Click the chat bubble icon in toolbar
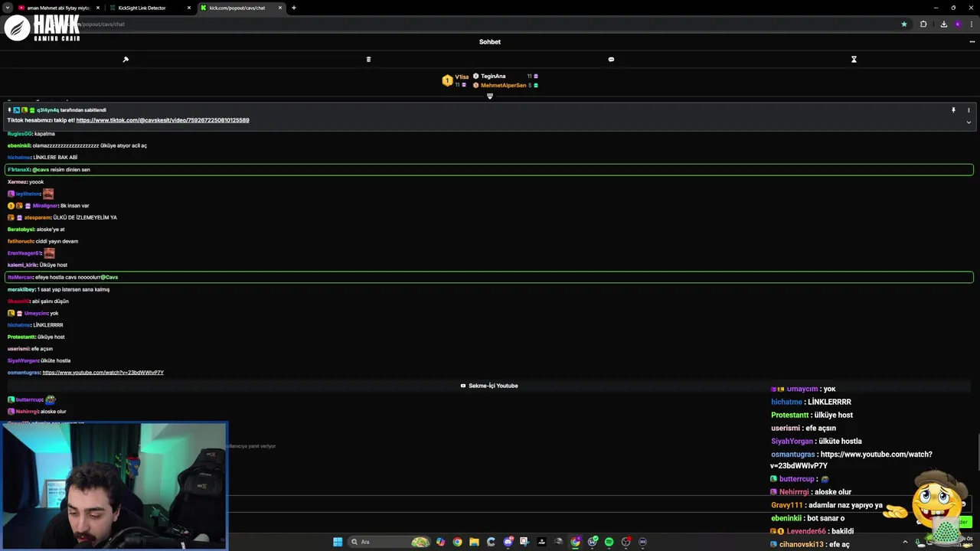The width and height of the screenshot is (980, 551). point(611,59)
